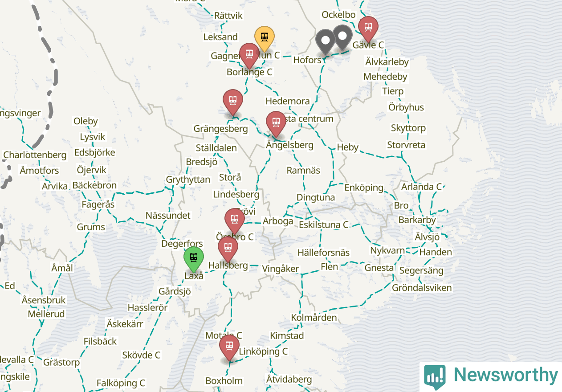Click the green train marker at Laxå
The height and width of the screenshot is (392, 562).
[x=194, y=259]
